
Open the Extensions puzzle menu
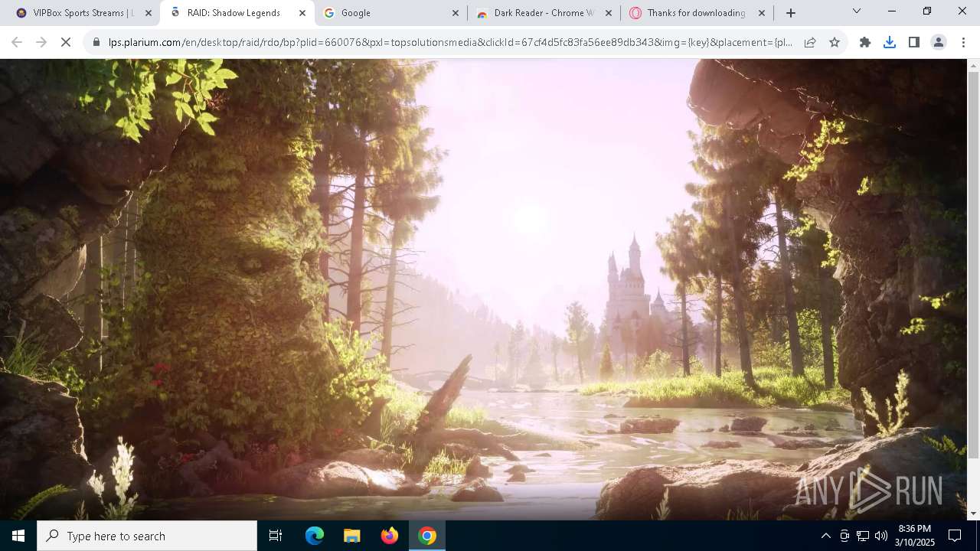[x=865, y=42]
